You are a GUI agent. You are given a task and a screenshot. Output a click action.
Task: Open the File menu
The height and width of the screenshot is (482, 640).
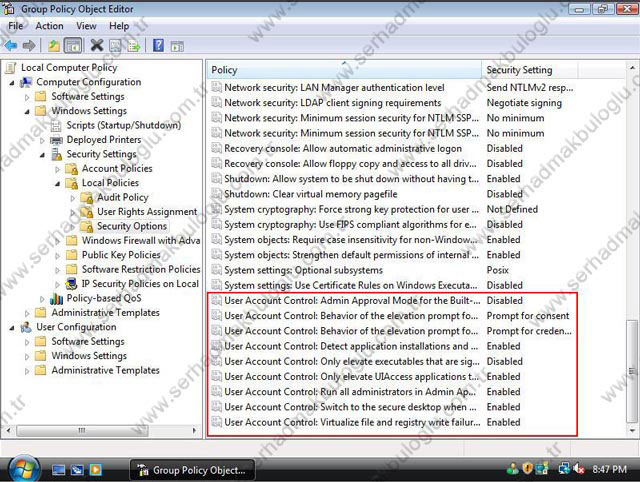click(x=16, y=26)
